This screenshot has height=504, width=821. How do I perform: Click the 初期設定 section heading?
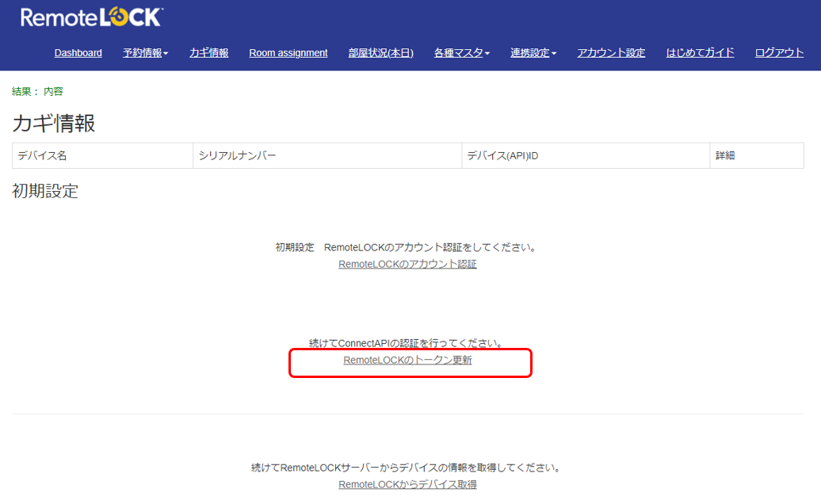(x=45, y=191)
